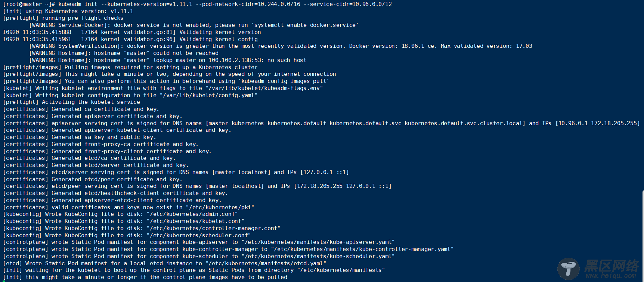Click the 100.100.2.138:53 DNS address

tap(236, 60)
